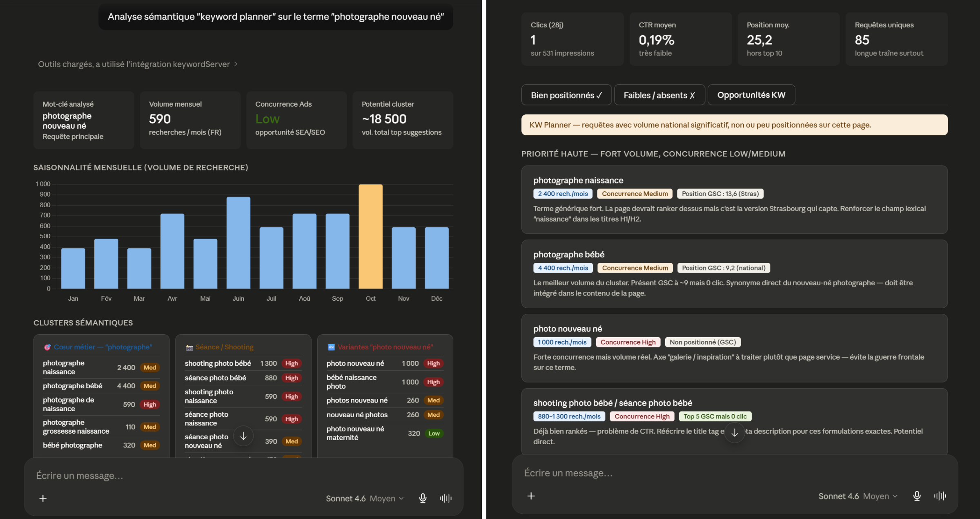This screenshot has height=519, width=980.
Task: Click the Concurrence Ads Low card
Action: [296, 120]
